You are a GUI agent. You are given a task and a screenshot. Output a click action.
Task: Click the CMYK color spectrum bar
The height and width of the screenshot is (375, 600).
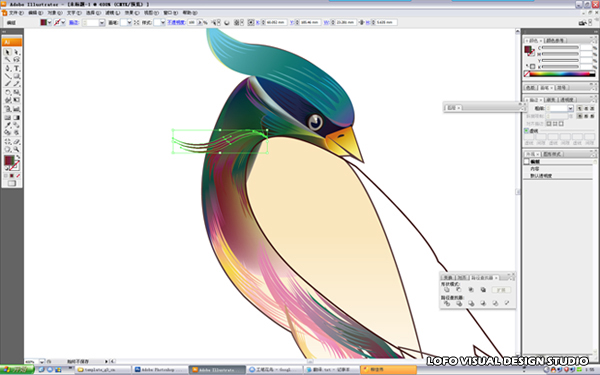[561, 74]
